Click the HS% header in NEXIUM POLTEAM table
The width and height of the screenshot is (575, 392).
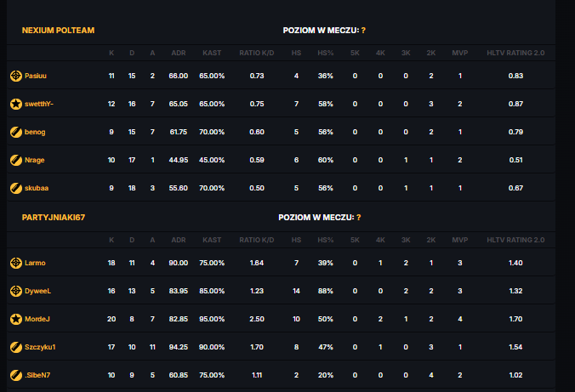[x=325, y=53]
